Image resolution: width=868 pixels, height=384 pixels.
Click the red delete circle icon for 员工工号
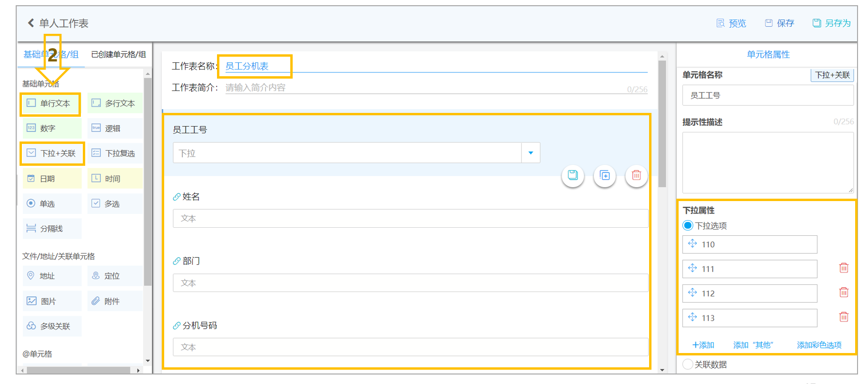pyautogui.click(x=636, y=176)
